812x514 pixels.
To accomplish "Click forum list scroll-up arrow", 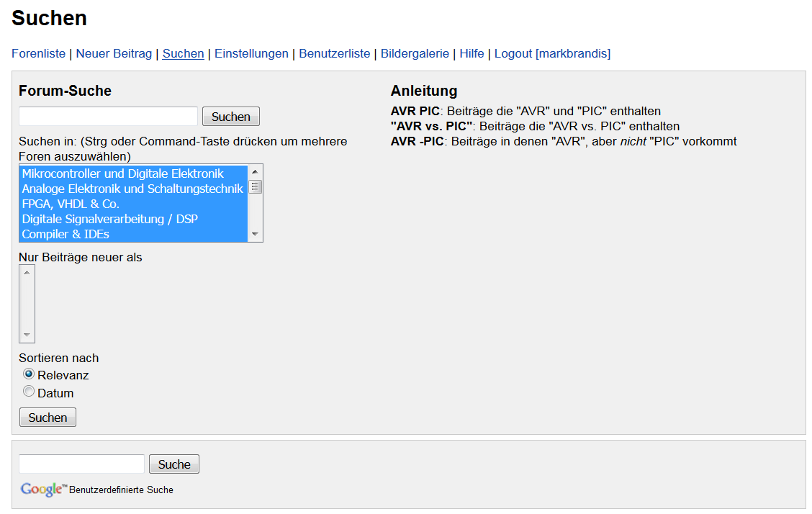I will [255, 171].
